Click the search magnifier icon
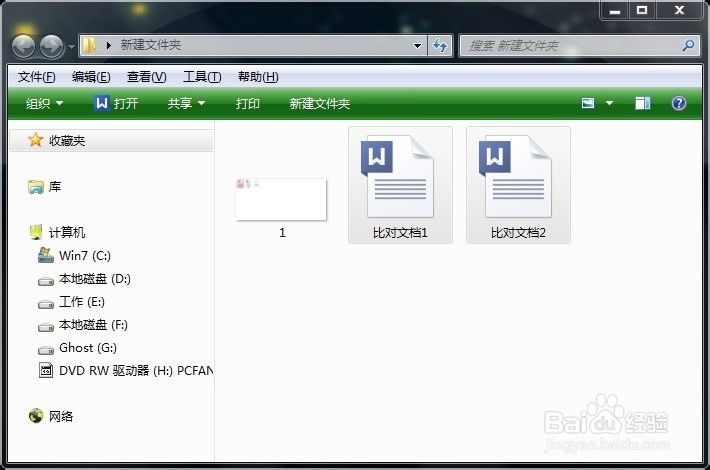Image resolution: width=710 pixels, height=470 pixels. [688, 45]
